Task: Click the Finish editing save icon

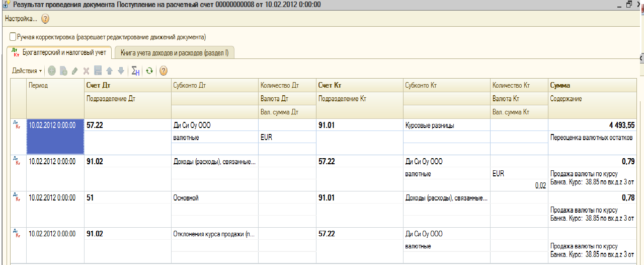Action: click(98, 71)
